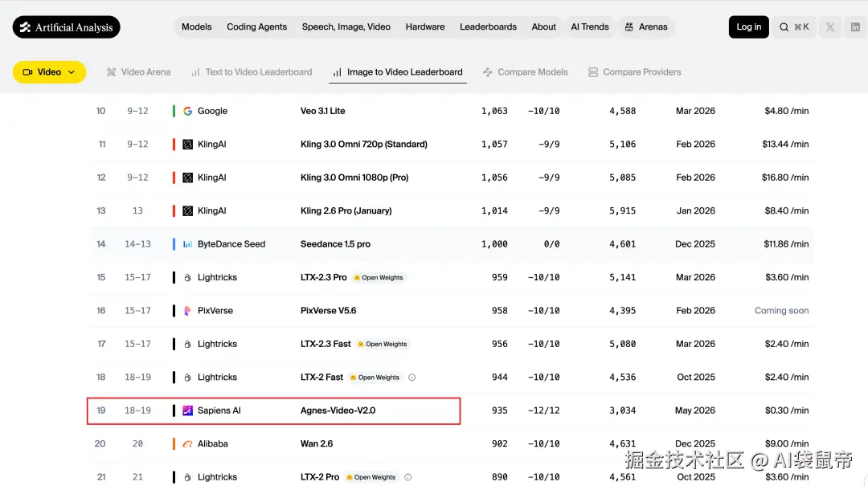Click Open Weights badge on LTX-2 Fast
Viewport: 868px width, 486px height.
[375, 378]
